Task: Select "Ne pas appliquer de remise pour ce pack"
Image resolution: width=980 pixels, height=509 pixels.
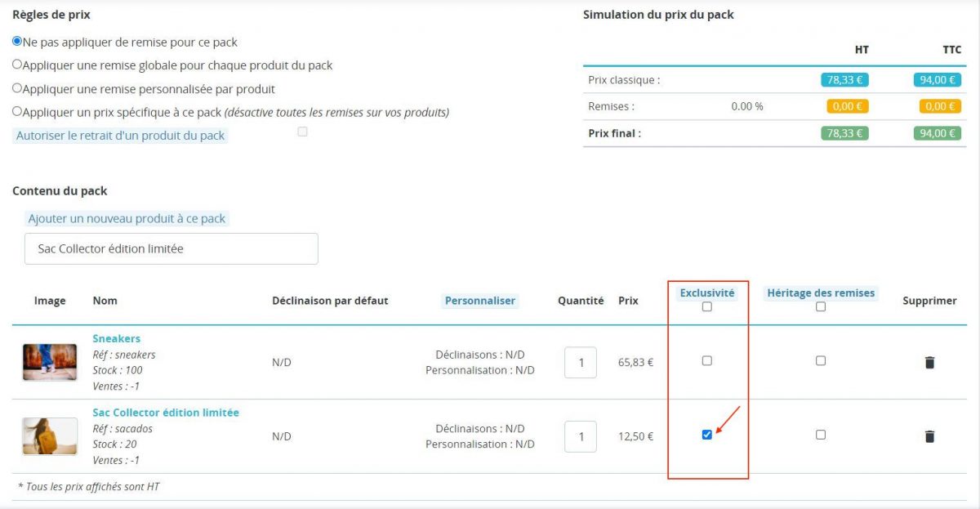Action: coord(17,41)
